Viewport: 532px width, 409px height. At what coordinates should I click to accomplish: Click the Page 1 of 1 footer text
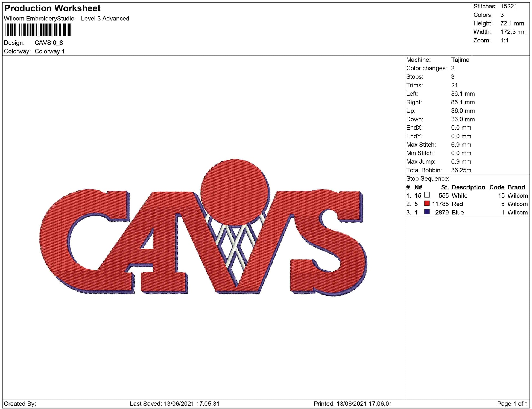[512, 404]
